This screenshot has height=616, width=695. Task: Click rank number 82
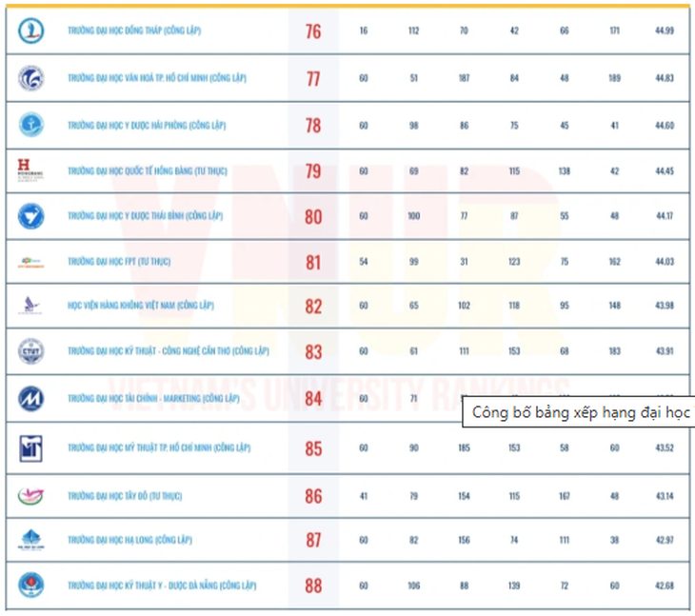coord(313,307)
